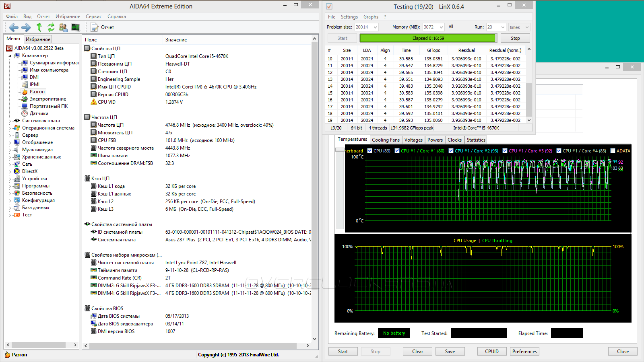Toggle the CPU #1 / Core #2 checkbox
This screenshot has width=644, height=362.
[x=451, y=151]
